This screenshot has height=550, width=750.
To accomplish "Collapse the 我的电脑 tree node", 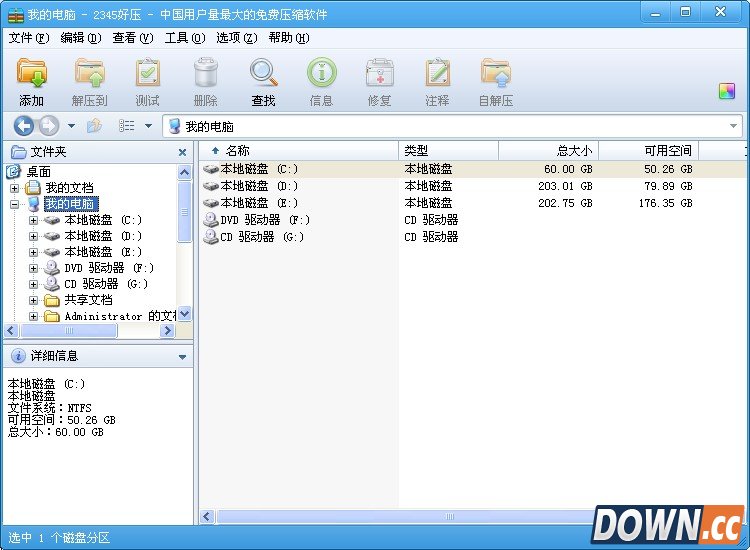I will tap(14, 204).
